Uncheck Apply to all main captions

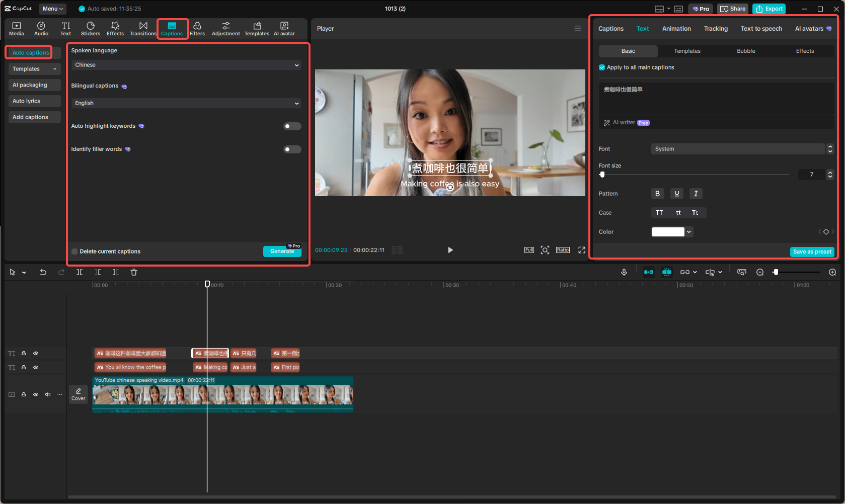[602, 67]
